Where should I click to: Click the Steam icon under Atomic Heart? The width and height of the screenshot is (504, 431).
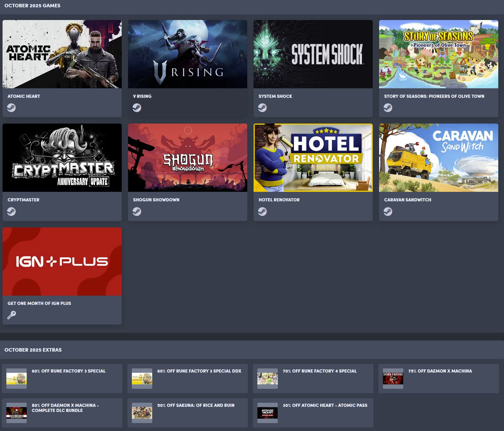click(11, 108)
